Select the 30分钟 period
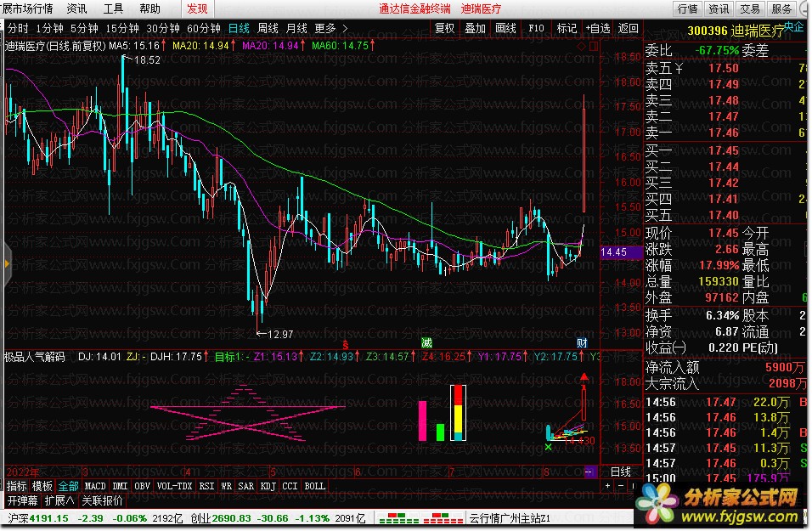 pyautogui.click(x=163, y=29)
